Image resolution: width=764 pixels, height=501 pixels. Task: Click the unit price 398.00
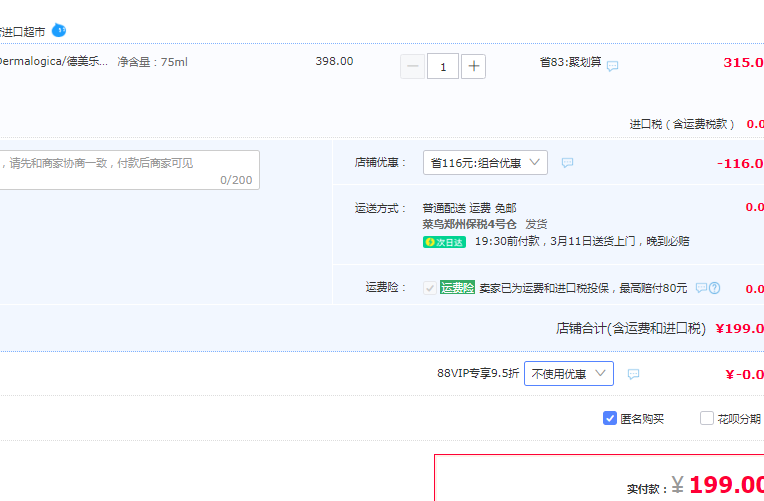334,61
